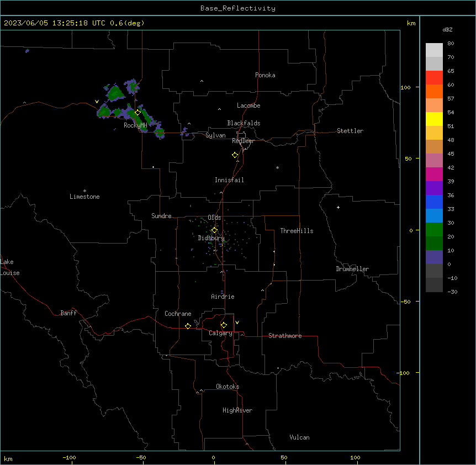Click the Cochrane label
Image resolution: width=476 pixels, height=465 pixels.
pyautogui.click(x=178, y=314)
